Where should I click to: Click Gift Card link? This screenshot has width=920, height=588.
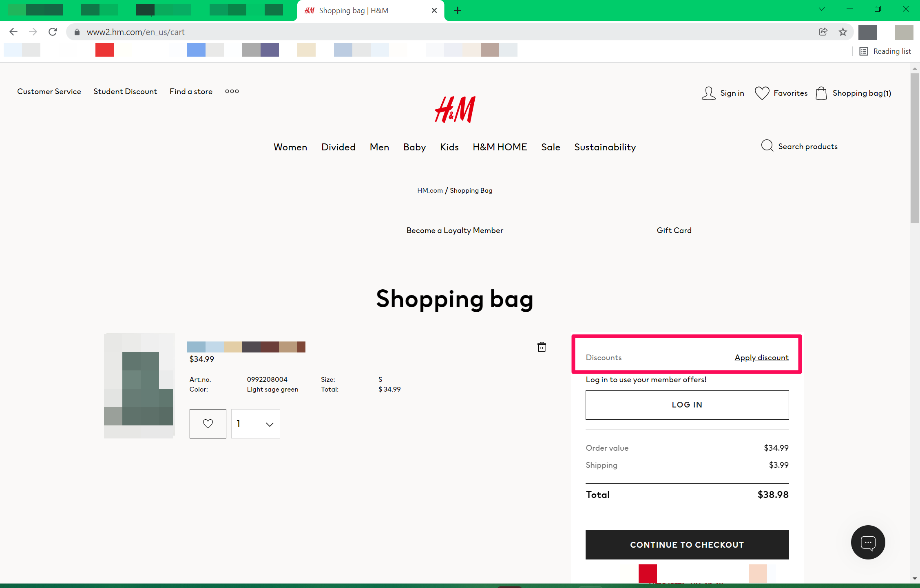674,230
